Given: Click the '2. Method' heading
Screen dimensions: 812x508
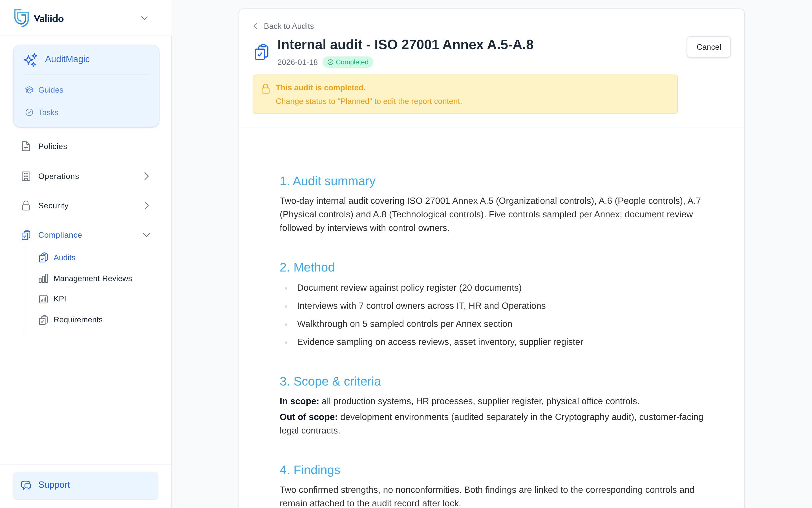Looking at the screenshot, I should [307, 268].
